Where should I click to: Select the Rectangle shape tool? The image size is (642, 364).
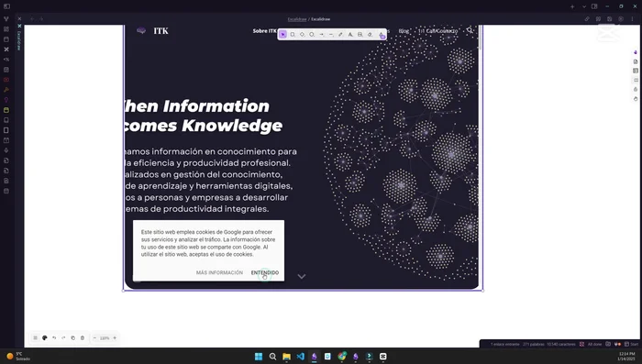point(293,35)
